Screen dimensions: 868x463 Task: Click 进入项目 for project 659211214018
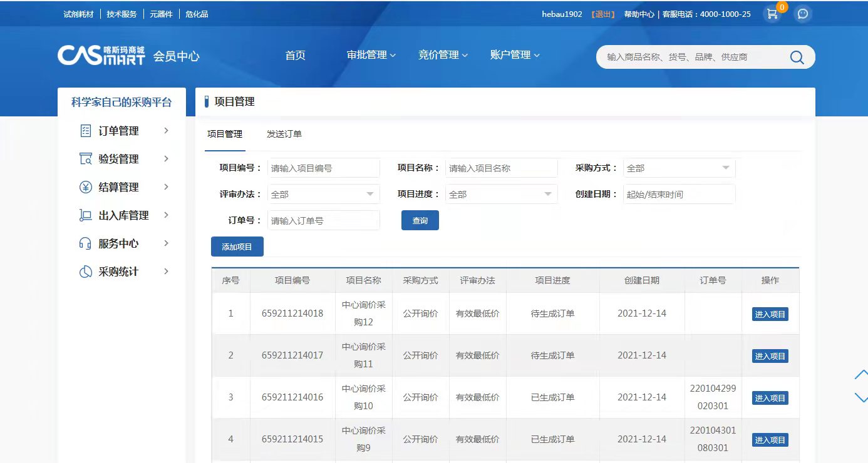(x=770, y=314)
